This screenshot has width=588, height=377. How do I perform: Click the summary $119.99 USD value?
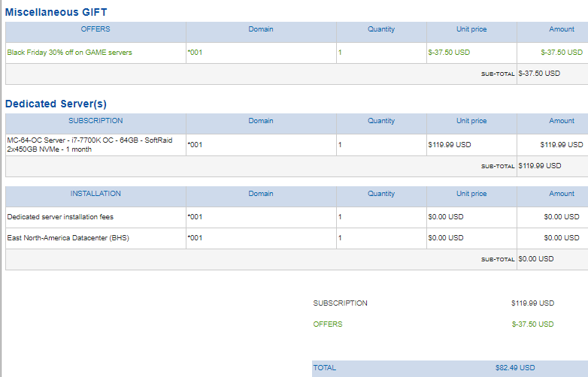point(533,303)
